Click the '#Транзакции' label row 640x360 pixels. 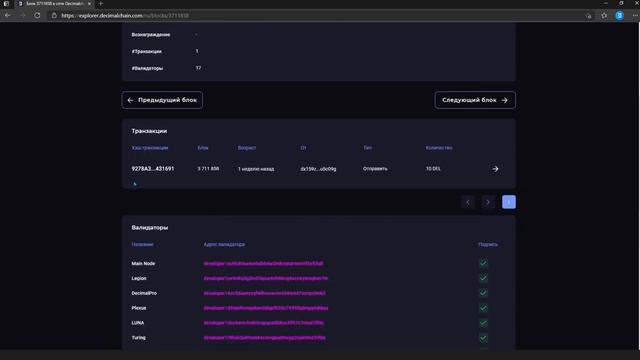click(146, 51)
